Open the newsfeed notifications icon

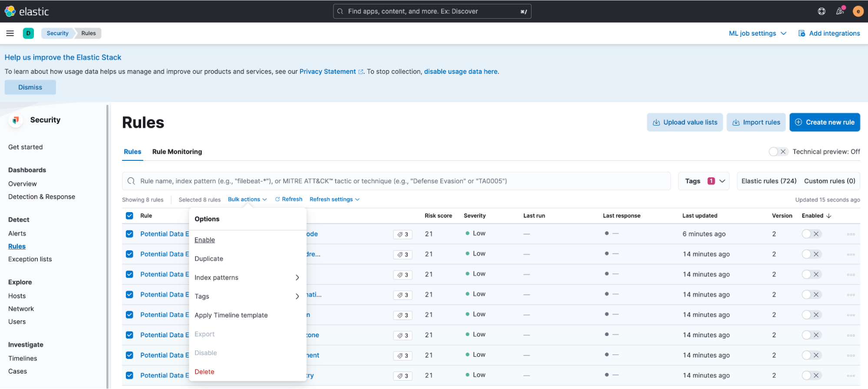(x=840, y=11)
